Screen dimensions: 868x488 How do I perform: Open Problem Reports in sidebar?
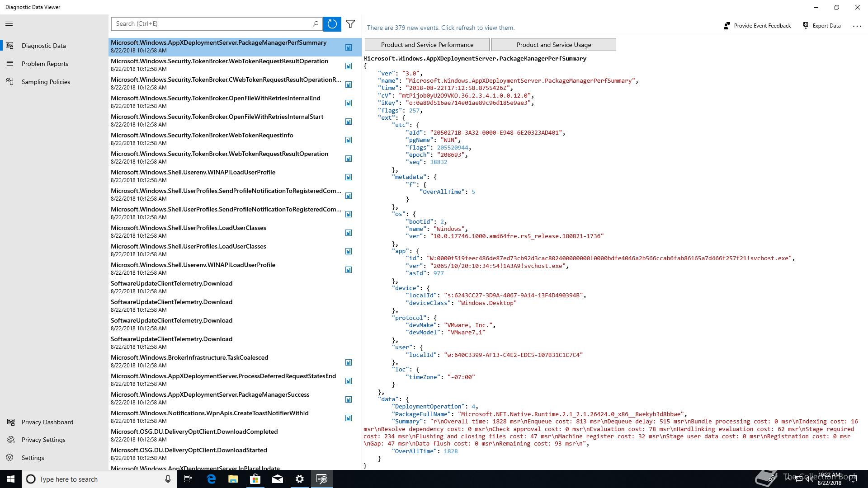coord(54,64)
